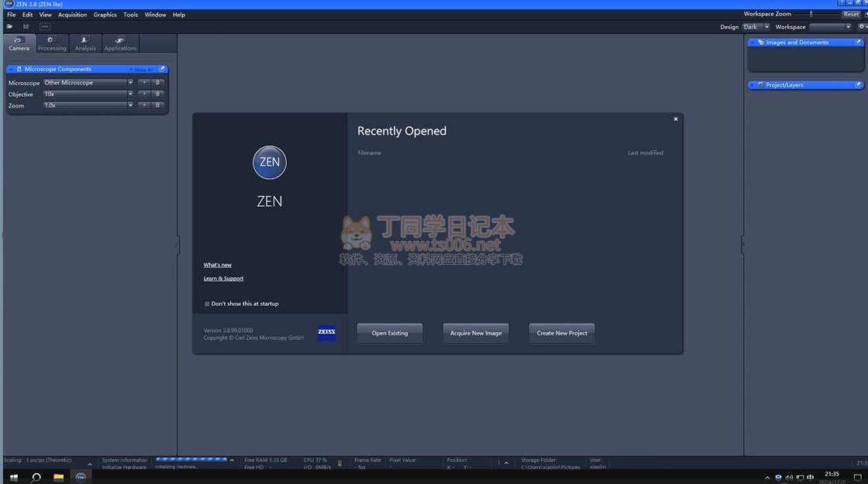
Task: Expand the hardware initialization progress details
Action: pyautogui.click(x=232, y=460)
